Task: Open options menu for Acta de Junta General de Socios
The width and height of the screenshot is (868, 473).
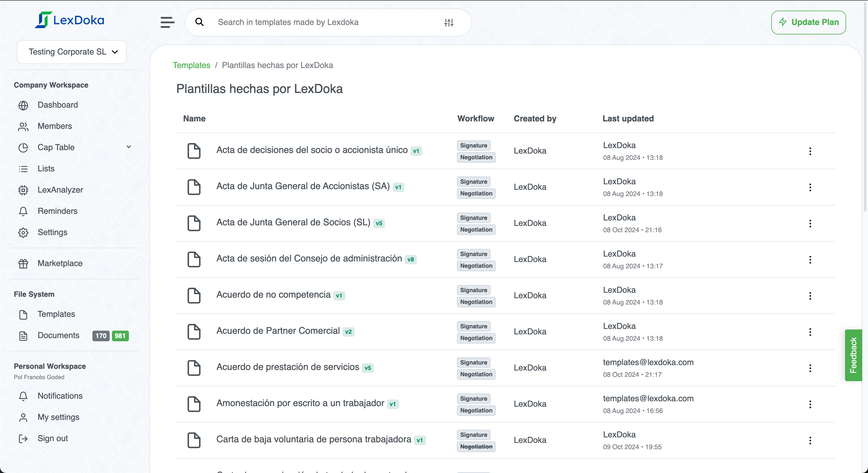Action: pos(810,223)
